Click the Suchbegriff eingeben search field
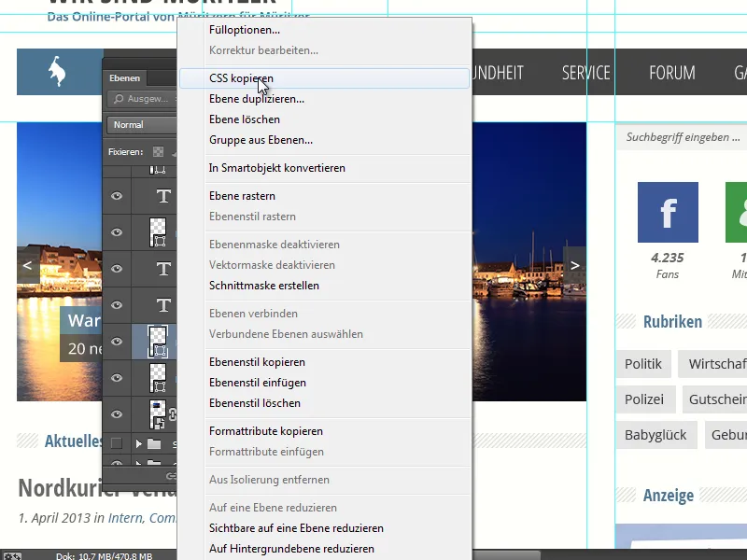The image size is (747, 560). 682,137
